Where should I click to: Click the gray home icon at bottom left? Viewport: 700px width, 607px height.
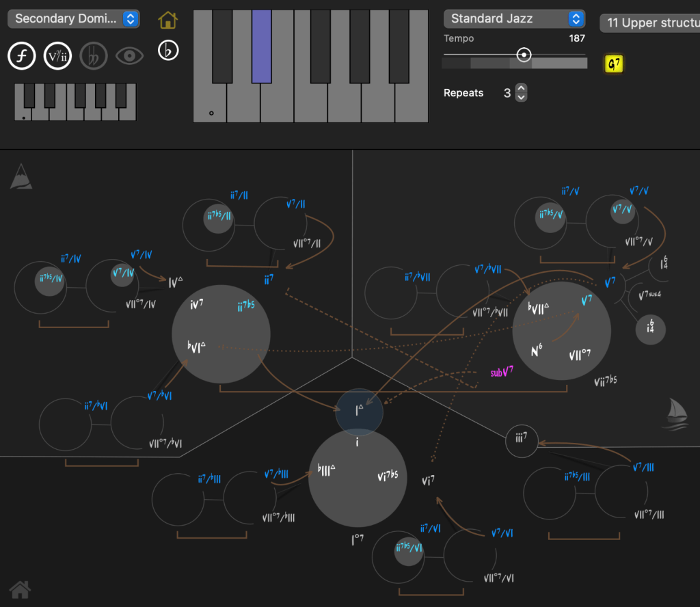click(x=20, y=588)
